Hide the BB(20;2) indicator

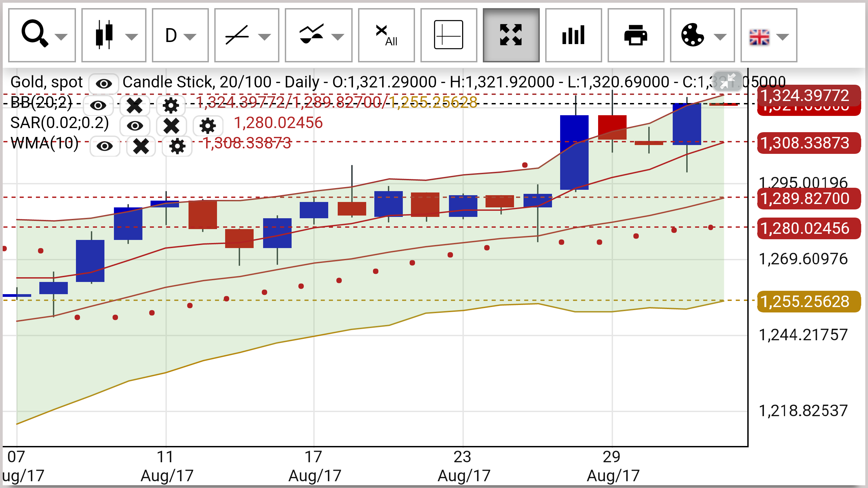click(98, 105)
